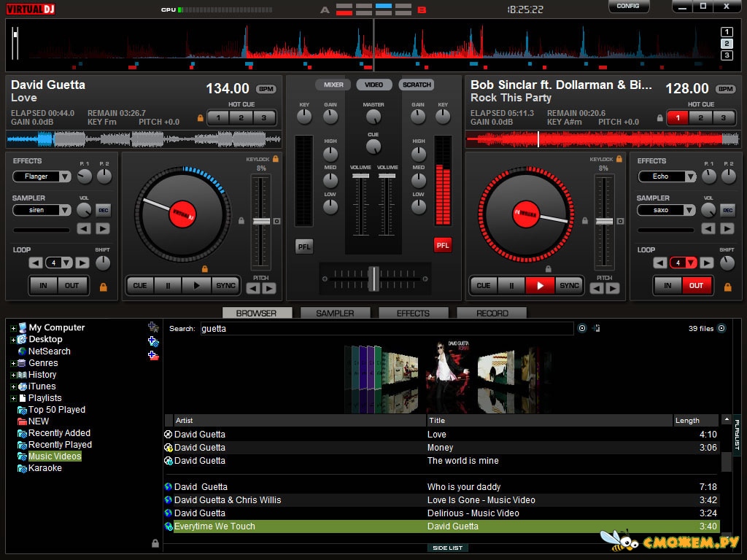This screenshot has height=560, width=747.
Task: Set loop IN on right deck
Action: pos(667,286)
